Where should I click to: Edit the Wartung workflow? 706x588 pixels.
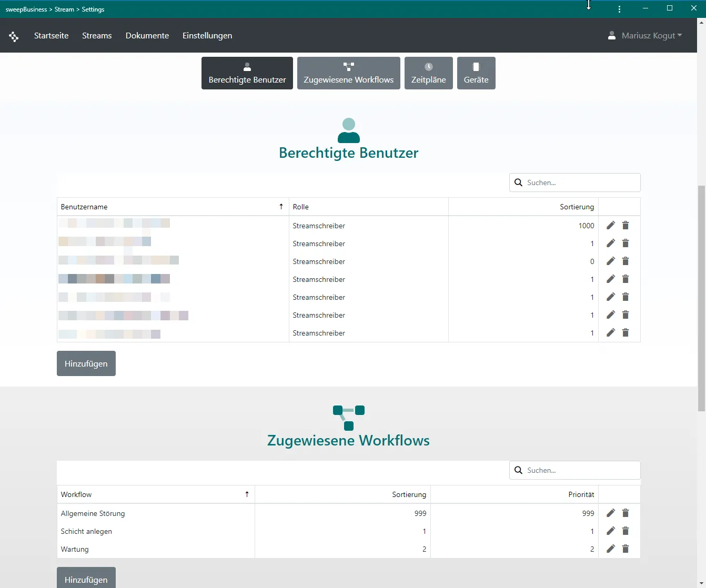click(610, 549)
